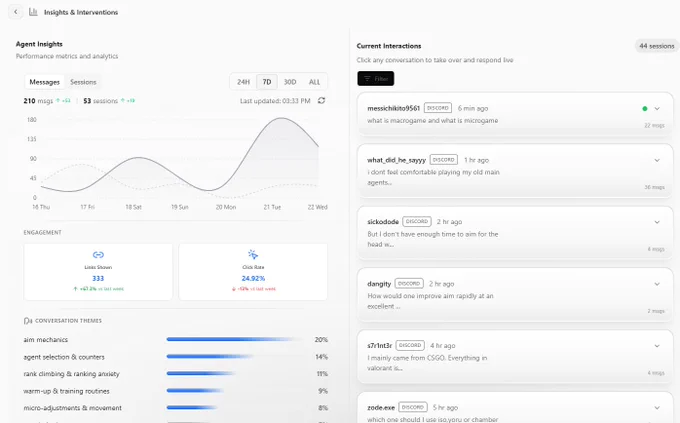Refresh the agent insights data

tap(321, 101)
